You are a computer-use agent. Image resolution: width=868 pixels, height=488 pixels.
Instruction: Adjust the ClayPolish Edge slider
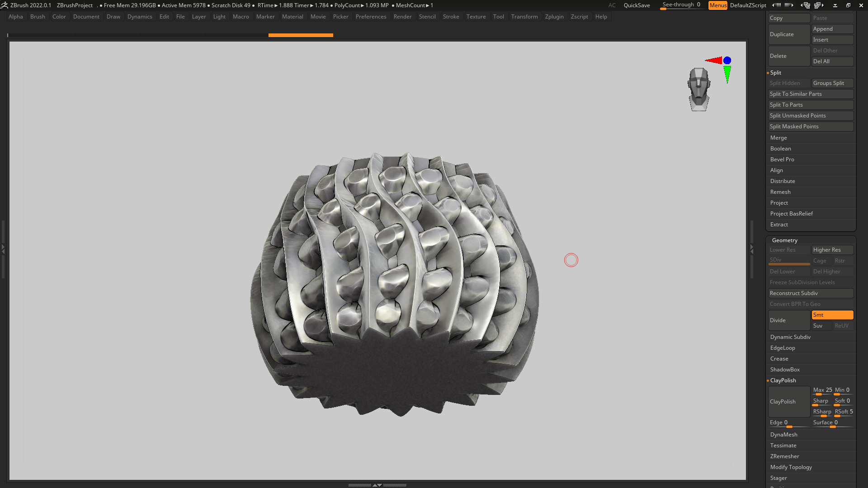pyautogui.click(x=789, y=423)
